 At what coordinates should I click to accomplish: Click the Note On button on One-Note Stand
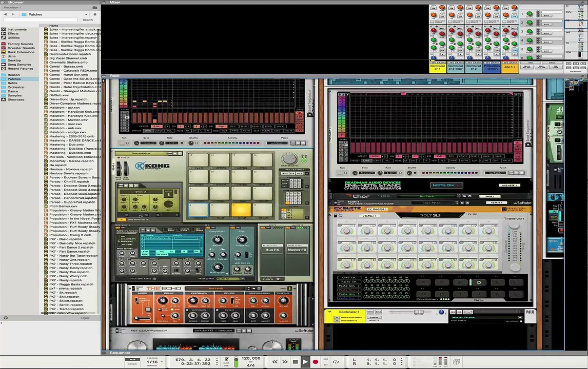tap(446, 186)
